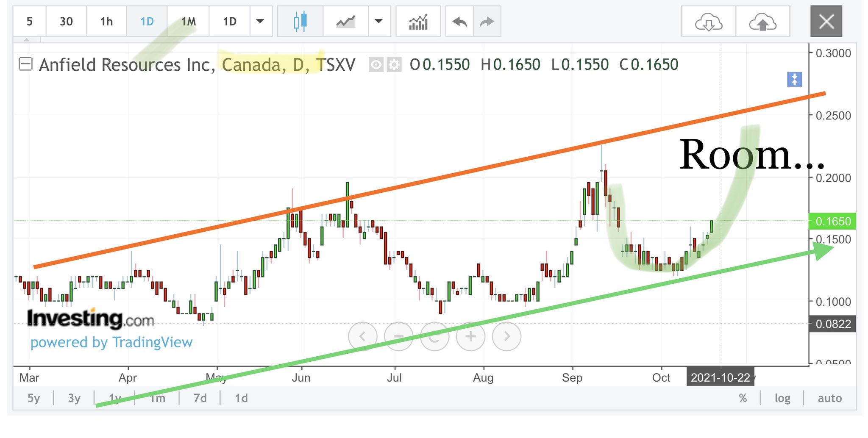Close the chart with the X button
This screenshot has height=438, width=868.
click(826, 21)
